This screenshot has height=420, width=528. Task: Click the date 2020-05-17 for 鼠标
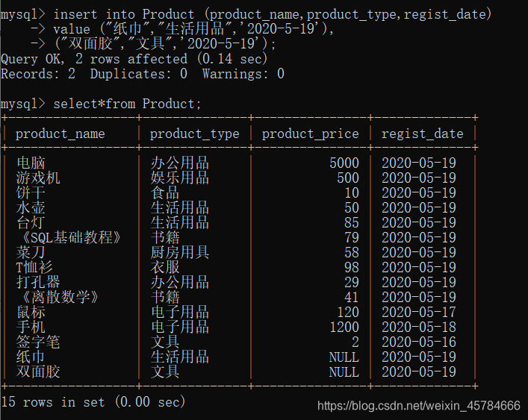tap(418, 312)
